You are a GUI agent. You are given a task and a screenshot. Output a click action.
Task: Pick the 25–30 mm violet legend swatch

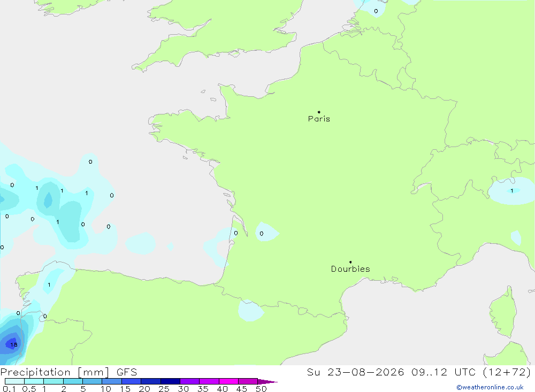[170, 381]
